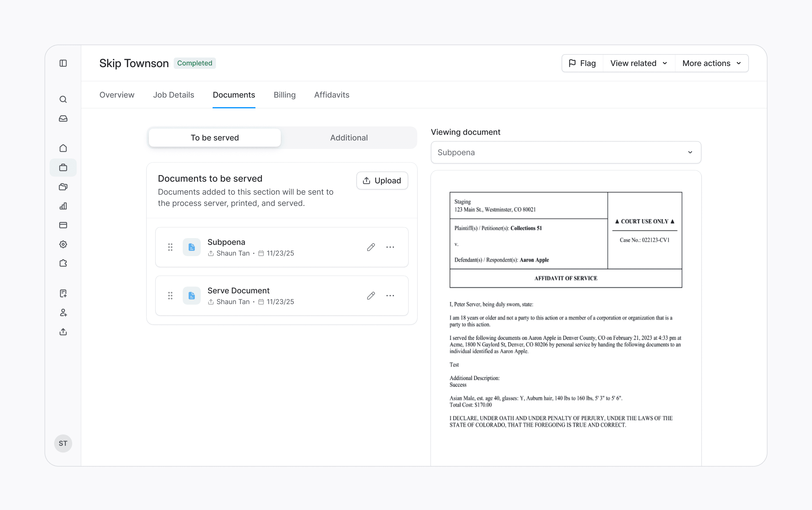Switch to the To be served segment
The width and height of the screenshot is (812, 510).
215,138
